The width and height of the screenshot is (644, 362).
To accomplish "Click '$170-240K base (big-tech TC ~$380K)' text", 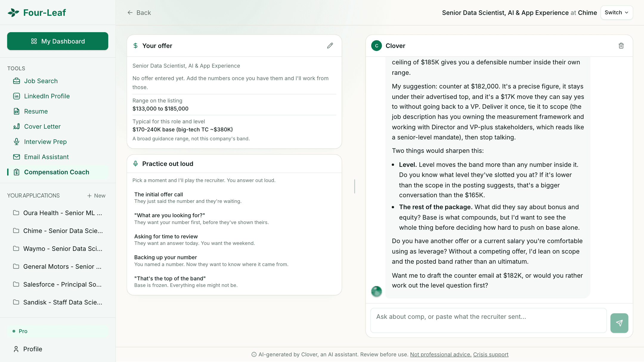I will click(182, 130).
